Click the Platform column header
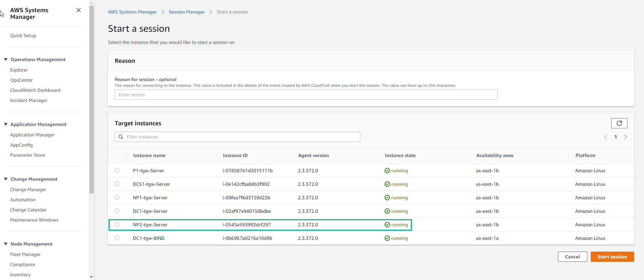This screenshot has height=280, width=644. (585, 155)
